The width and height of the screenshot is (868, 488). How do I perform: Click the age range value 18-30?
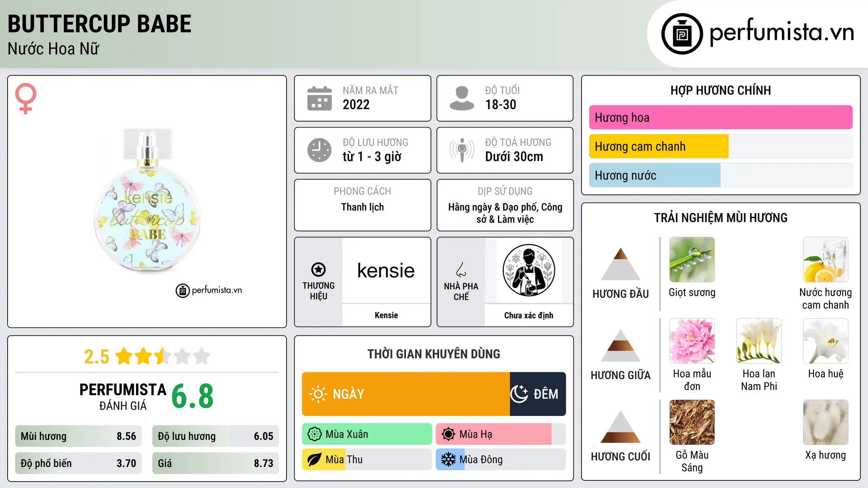point(501,105)
